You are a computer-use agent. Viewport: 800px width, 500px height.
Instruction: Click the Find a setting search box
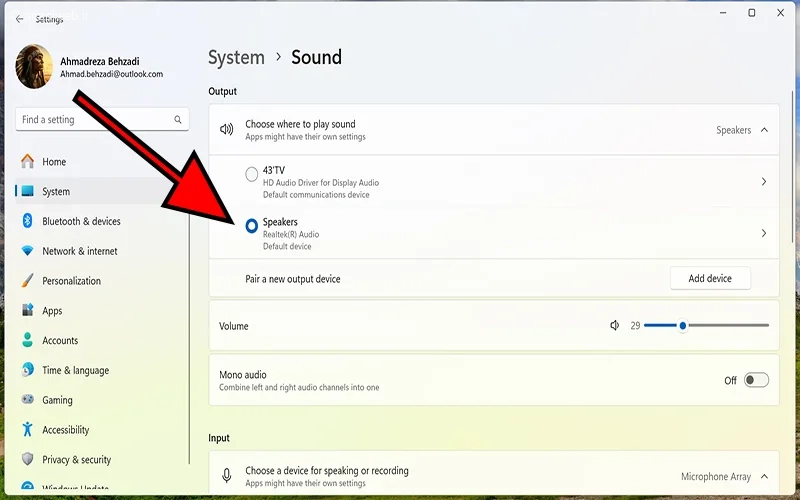95,120
